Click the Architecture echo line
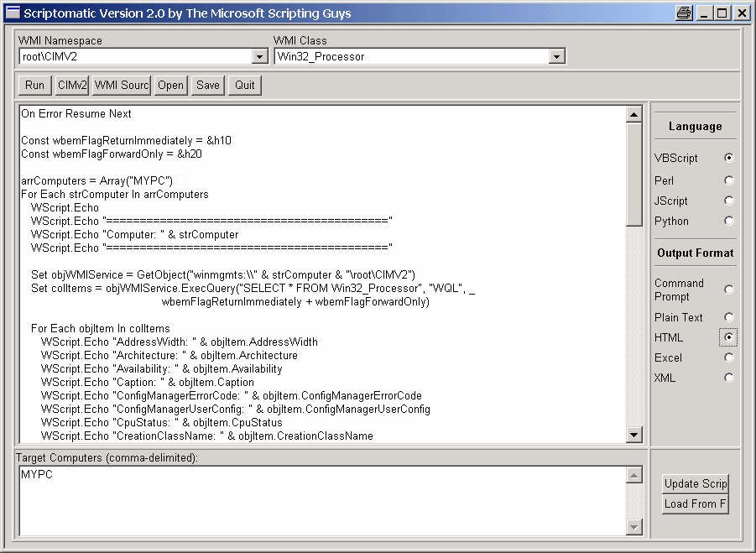 (169, 356)
